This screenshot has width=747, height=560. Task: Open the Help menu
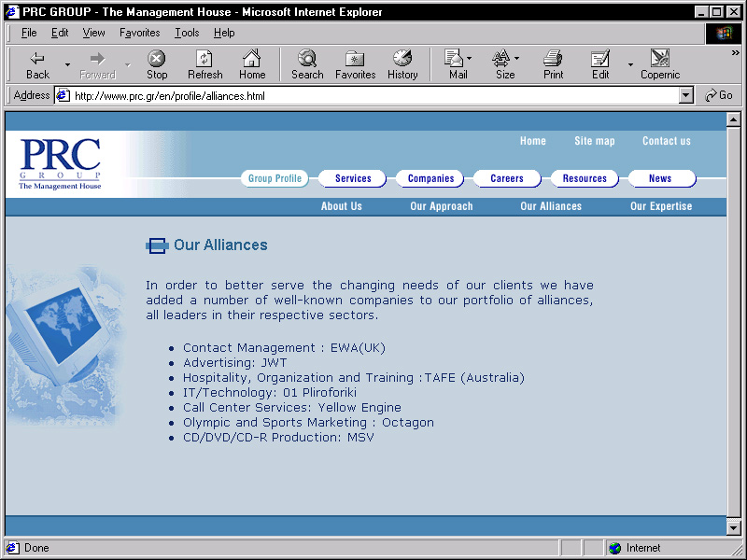click(224, 33)
